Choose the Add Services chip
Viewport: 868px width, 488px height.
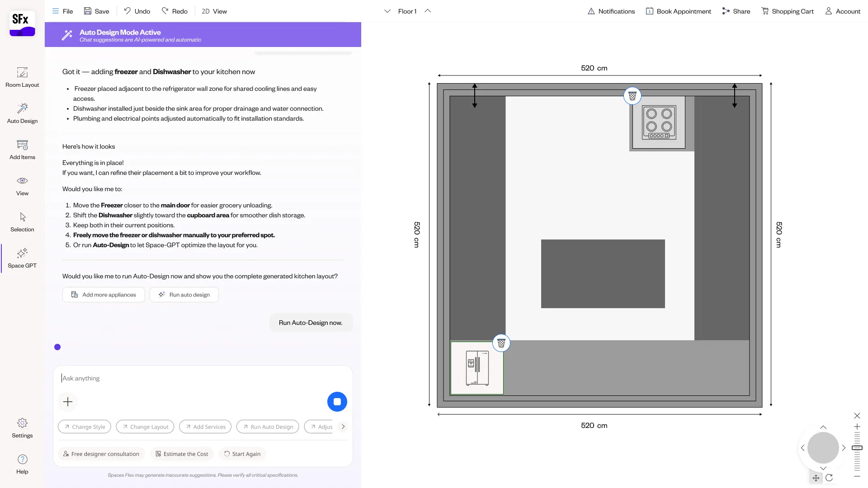coord(205,427)
